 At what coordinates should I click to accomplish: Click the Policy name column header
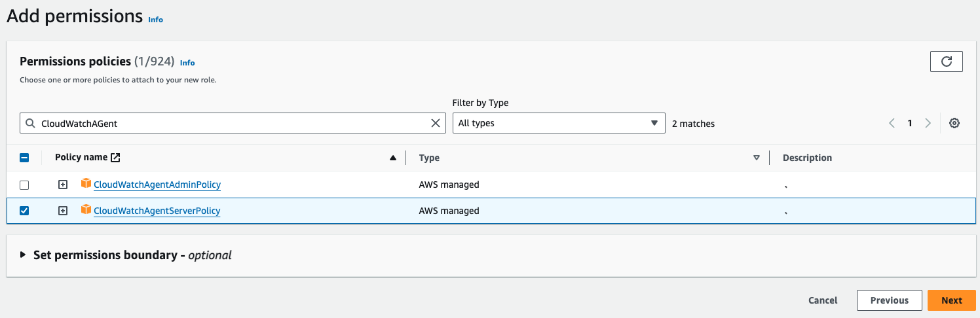(x=81, y=158)
